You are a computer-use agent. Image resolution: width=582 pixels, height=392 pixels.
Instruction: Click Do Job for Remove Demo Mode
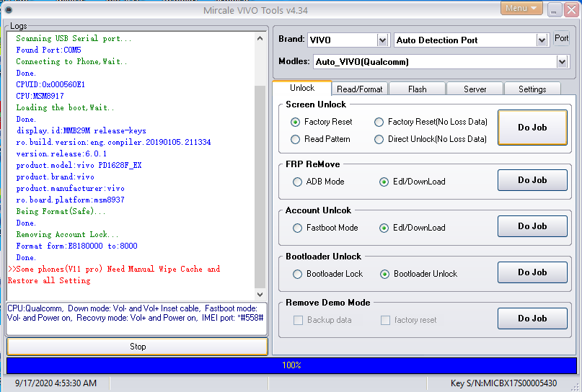532,318
